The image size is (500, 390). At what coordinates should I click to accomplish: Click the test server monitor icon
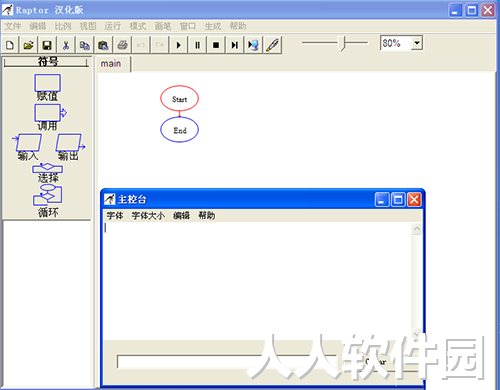pyautogui.click(x=253, y=45)
